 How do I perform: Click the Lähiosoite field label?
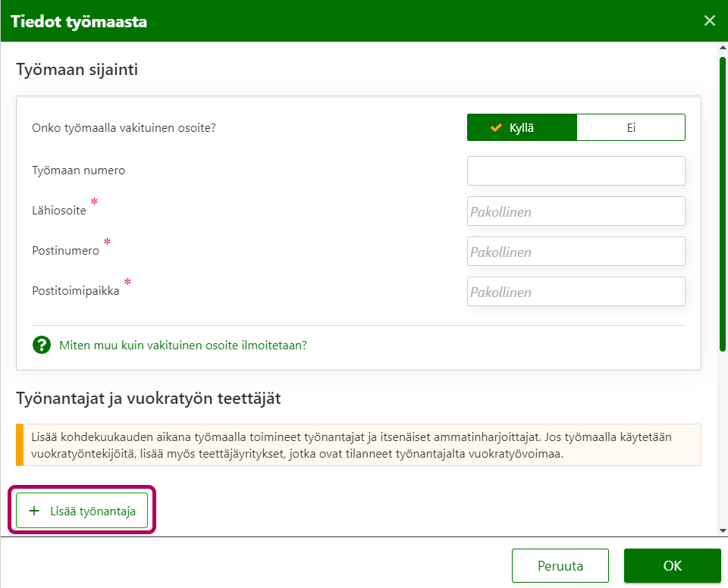(59, 211)
